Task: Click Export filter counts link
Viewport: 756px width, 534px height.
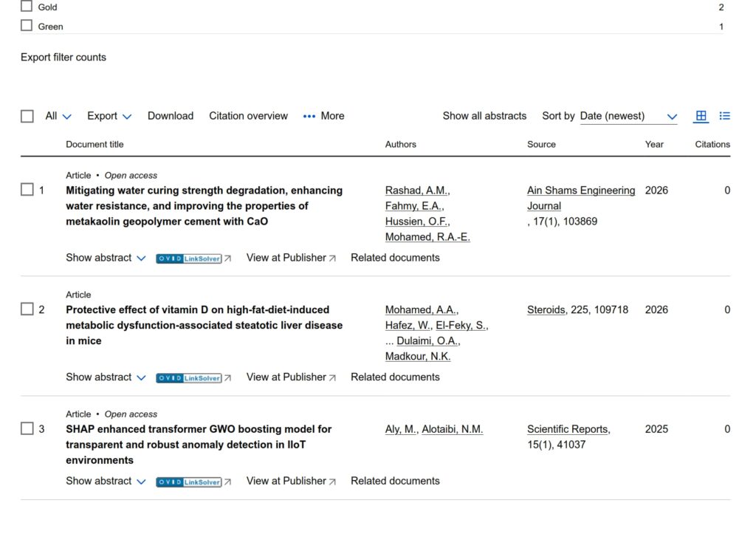Action: 63,57
